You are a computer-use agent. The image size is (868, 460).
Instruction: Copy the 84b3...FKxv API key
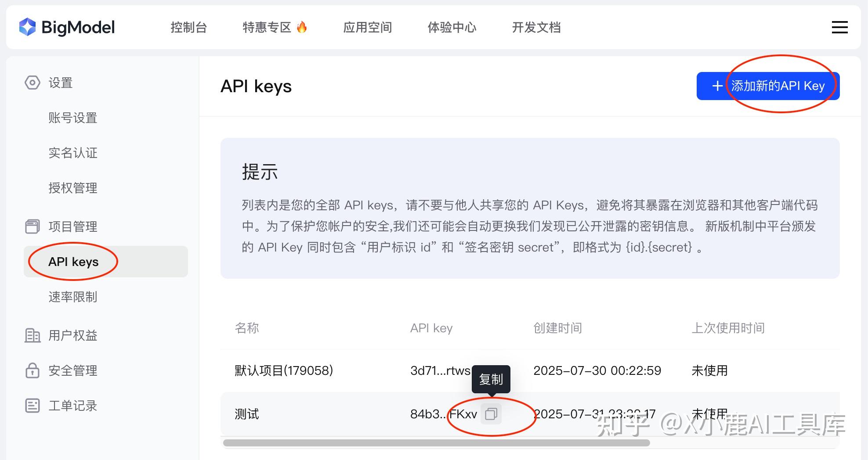click(x=491, y=413)
